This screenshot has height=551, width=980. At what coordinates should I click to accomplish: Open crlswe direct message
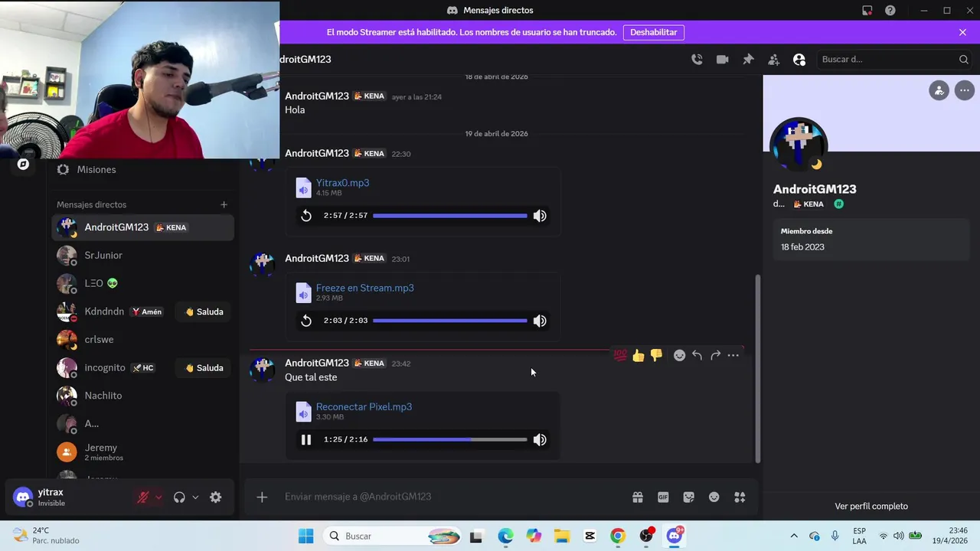[143, 340]
